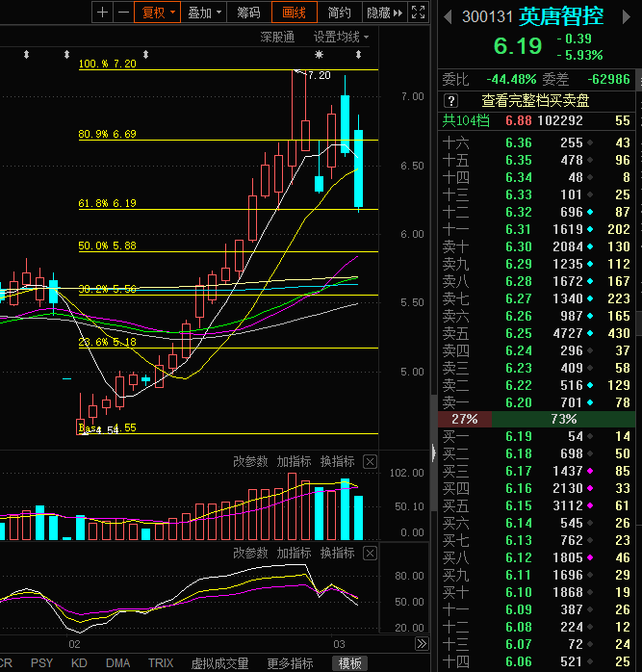Viewport: 642px width, 672px height.
Task: Close the volume indicator panel
Action: (x=370, y=462)
